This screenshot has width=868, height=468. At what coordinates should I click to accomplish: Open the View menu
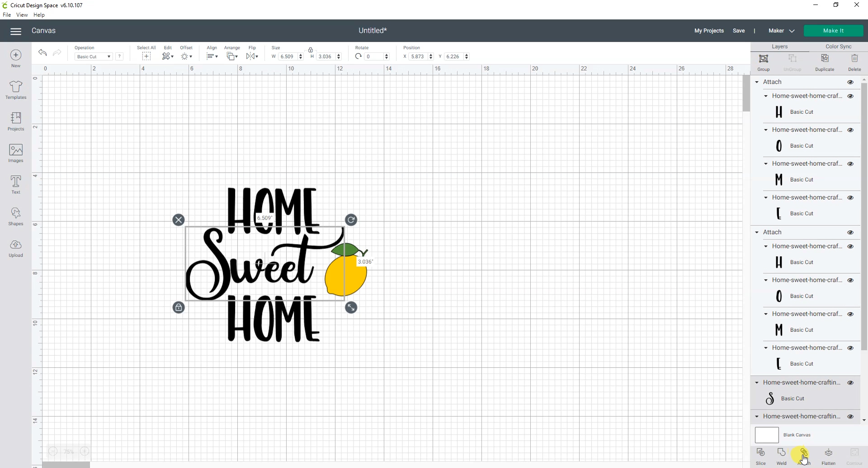tap(22, 15)
